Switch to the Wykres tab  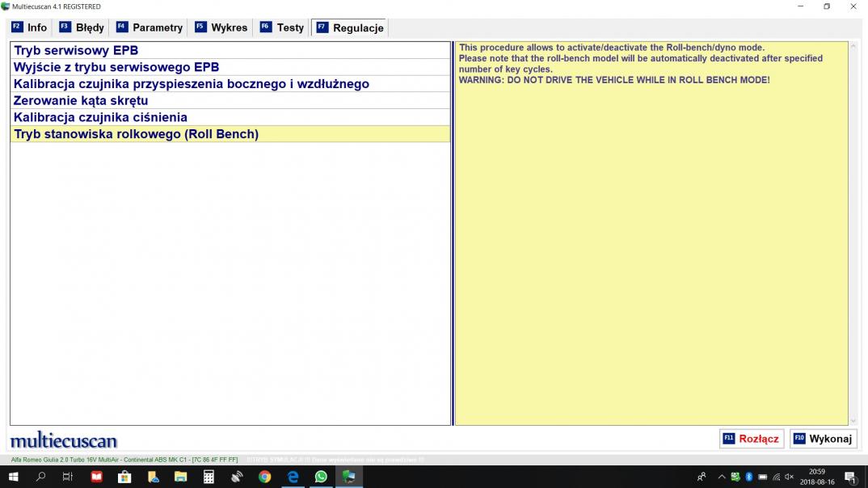pos(221,27)
